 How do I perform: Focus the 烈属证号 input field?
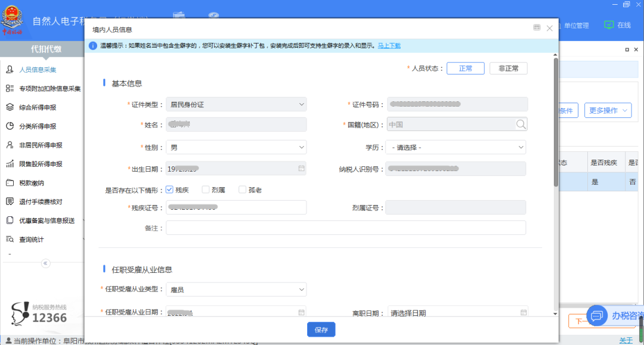pos(456,207)
